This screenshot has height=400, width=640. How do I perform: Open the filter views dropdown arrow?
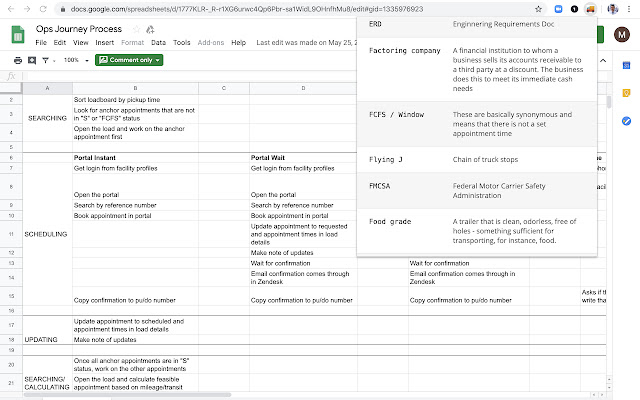tap(54, 61)
